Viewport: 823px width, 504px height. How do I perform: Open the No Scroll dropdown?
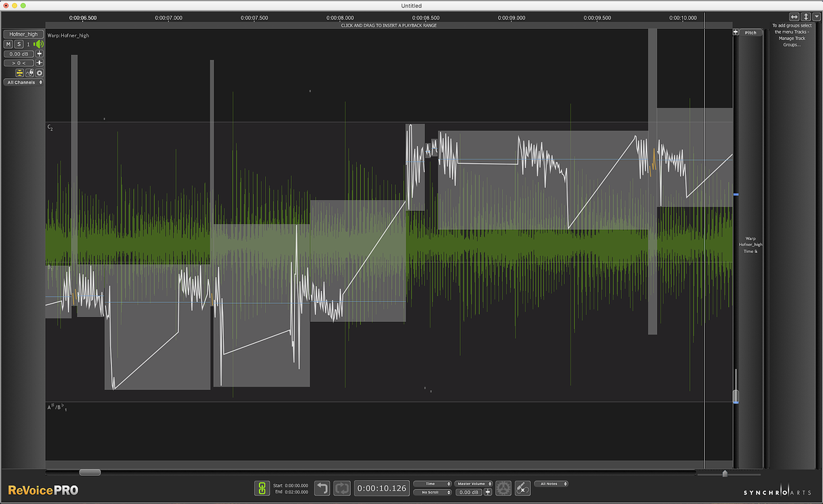click(x=433, y=493)
